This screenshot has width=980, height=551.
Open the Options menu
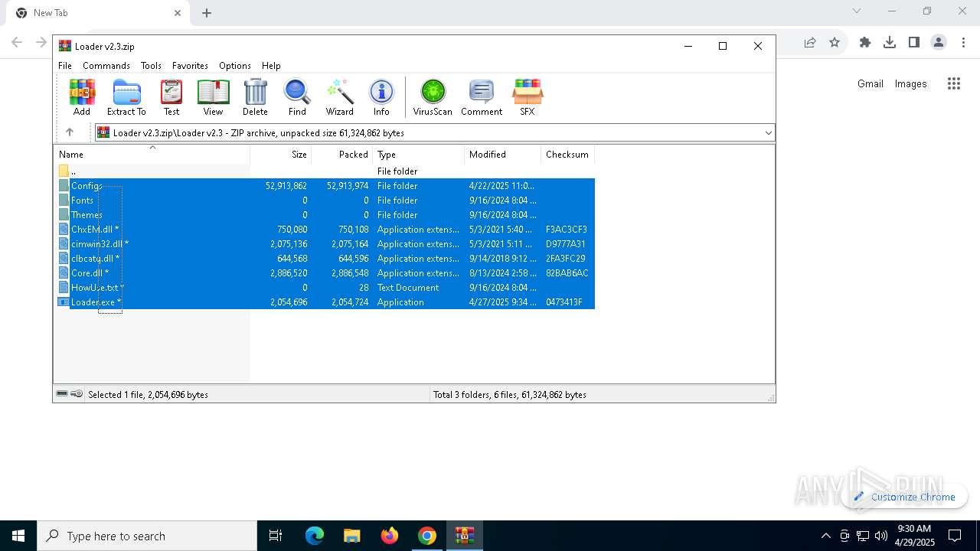(235, 66)
